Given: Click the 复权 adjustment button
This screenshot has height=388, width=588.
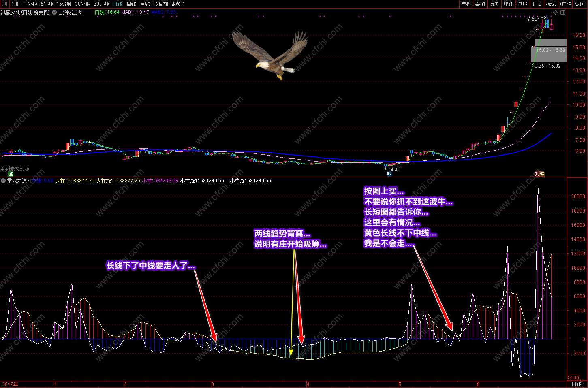Looking at the screenshot, I should coord(466,4).
